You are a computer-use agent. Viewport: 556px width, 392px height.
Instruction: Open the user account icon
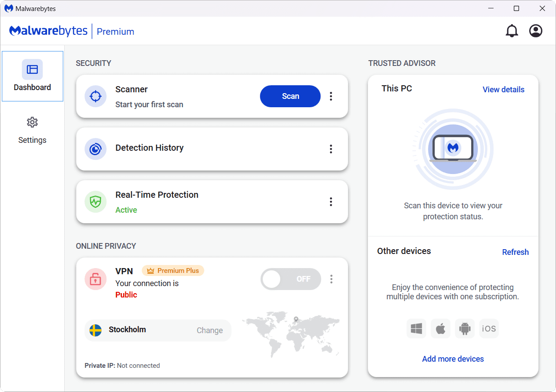click(536, 31)
